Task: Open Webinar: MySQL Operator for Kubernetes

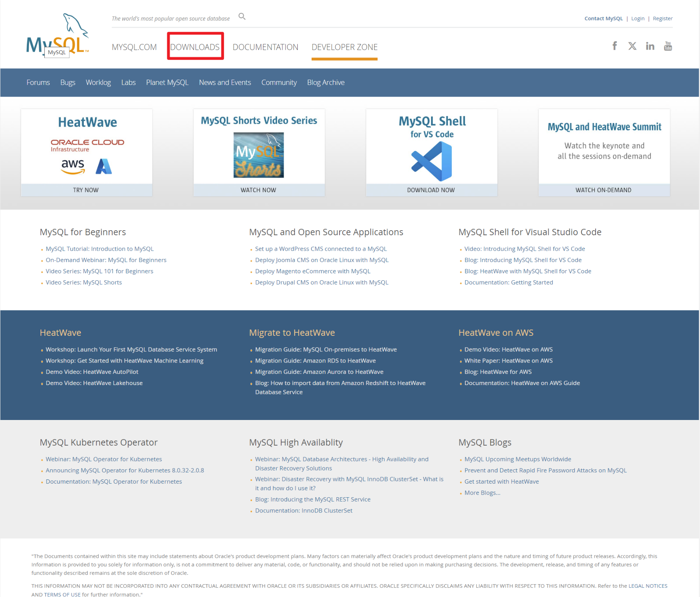Action: click(104, 459)
